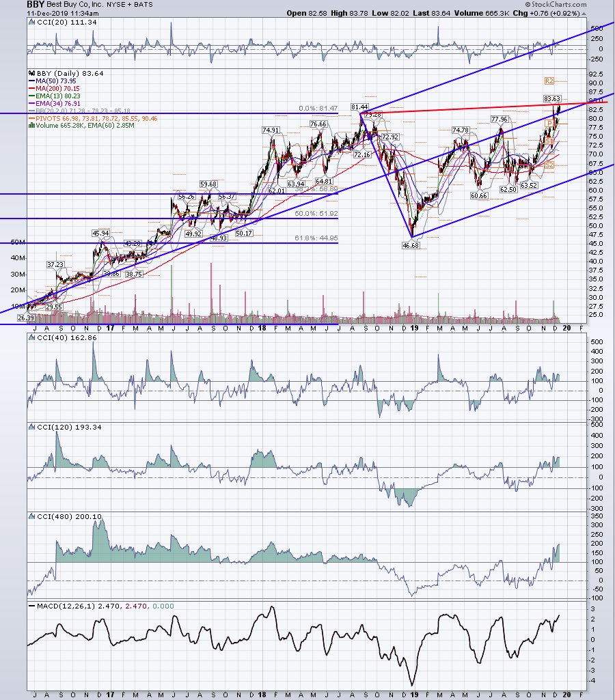
Task: Click the CCI(120) indicator panel icon
Action: click(31, 427)
